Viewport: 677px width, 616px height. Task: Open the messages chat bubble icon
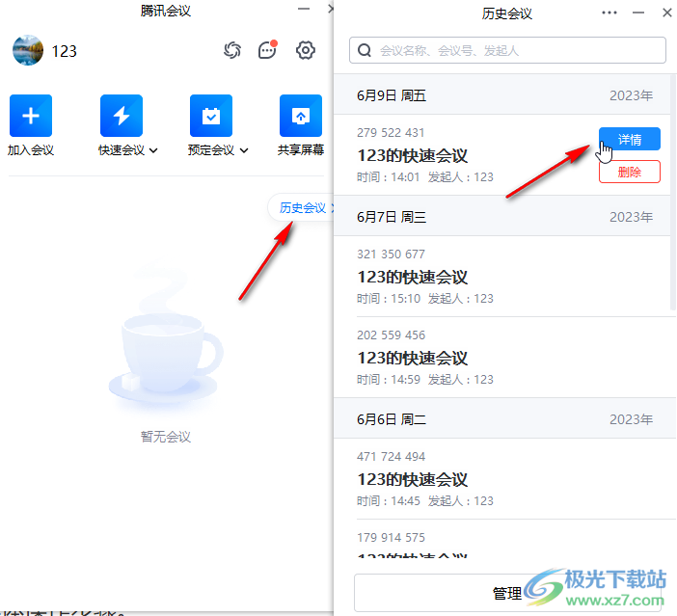pyautogui.click(x=267, y=50)
